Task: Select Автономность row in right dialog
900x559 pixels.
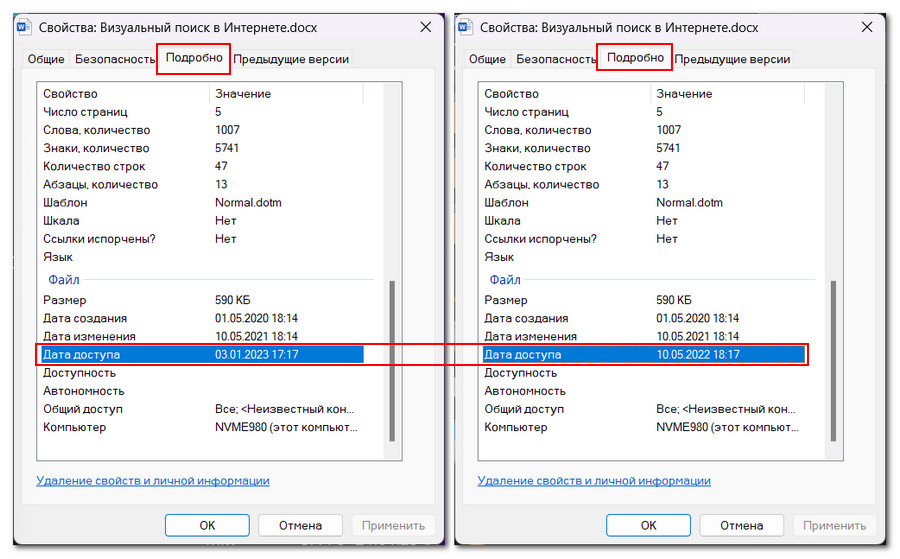Action: 642,391
